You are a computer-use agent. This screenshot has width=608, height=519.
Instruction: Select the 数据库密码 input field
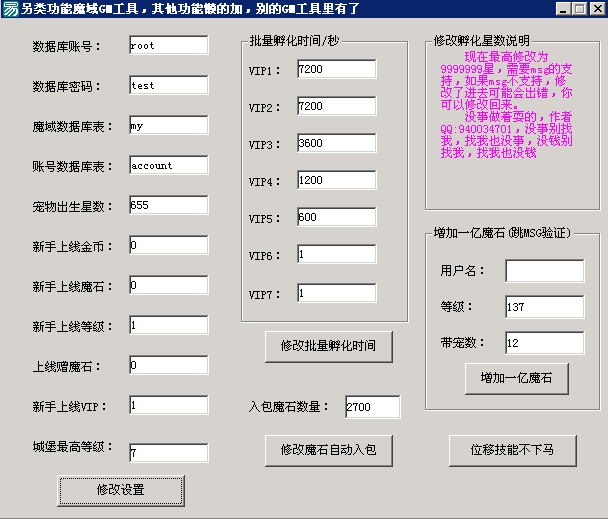pyautogui.click(x=168, y=86)
